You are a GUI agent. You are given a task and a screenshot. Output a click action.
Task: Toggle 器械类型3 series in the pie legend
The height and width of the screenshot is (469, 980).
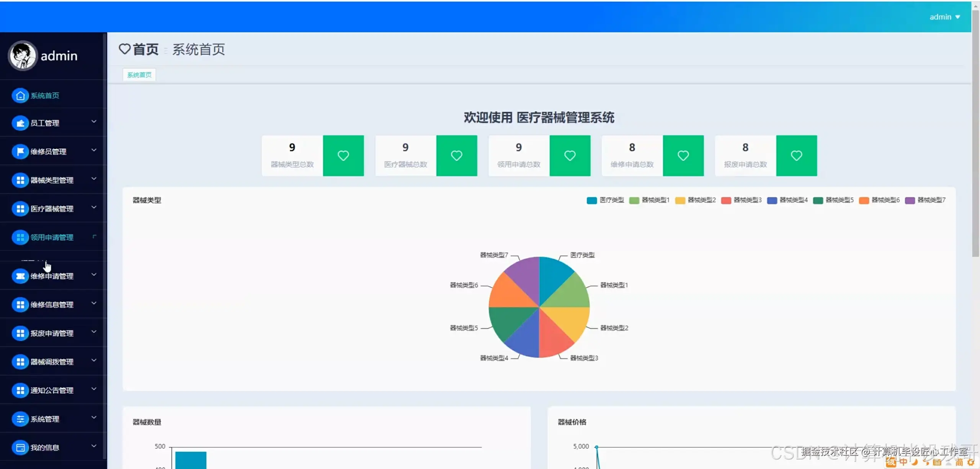(742, 200)
